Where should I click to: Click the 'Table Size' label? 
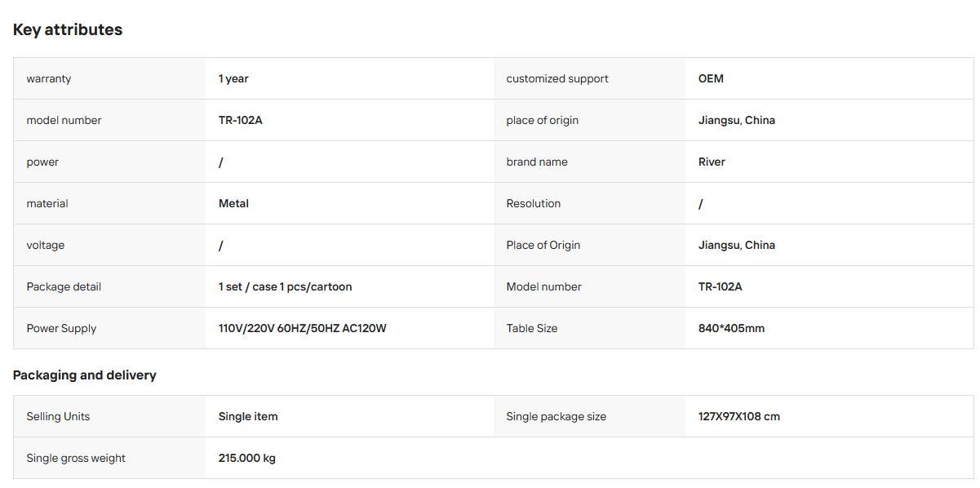pos(532,329)
